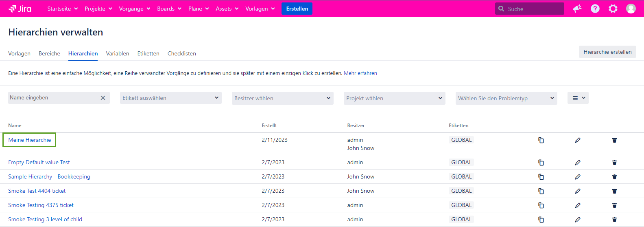
Task: Open the Projekt wählen dropdown
Action: pyautogui.click(x=394, y=98)
